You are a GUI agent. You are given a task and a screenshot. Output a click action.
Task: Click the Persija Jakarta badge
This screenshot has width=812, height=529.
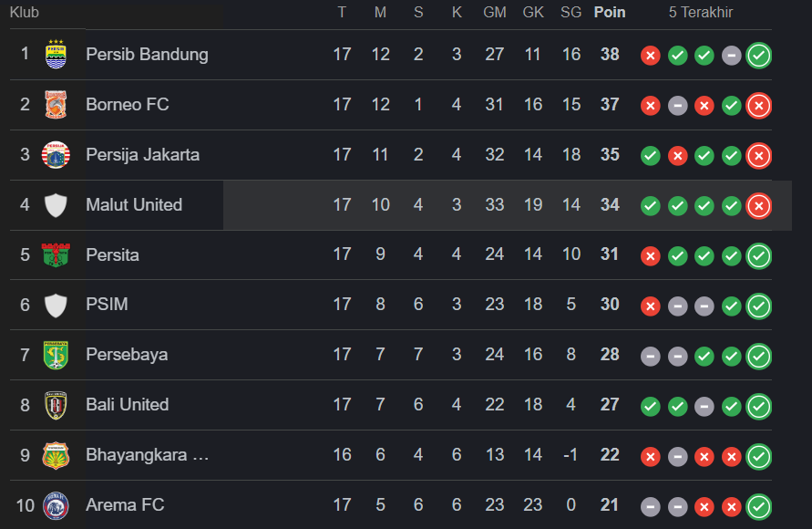[x=55, y=155]
